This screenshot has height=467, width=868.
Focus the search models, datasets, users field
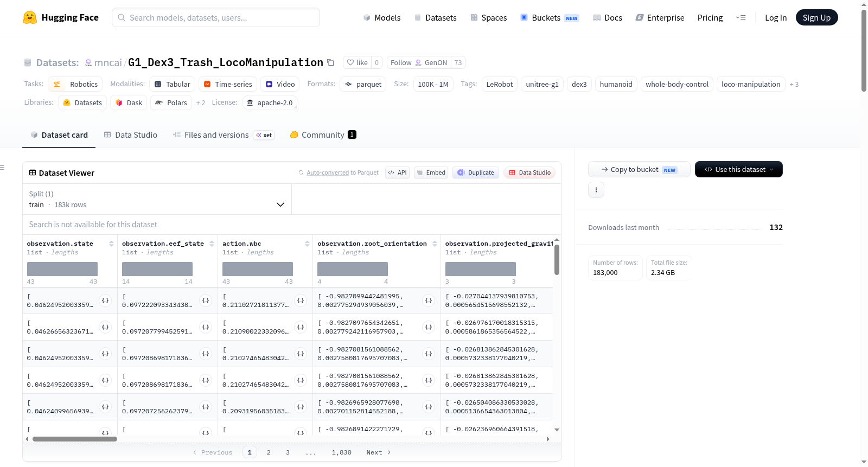216,17
